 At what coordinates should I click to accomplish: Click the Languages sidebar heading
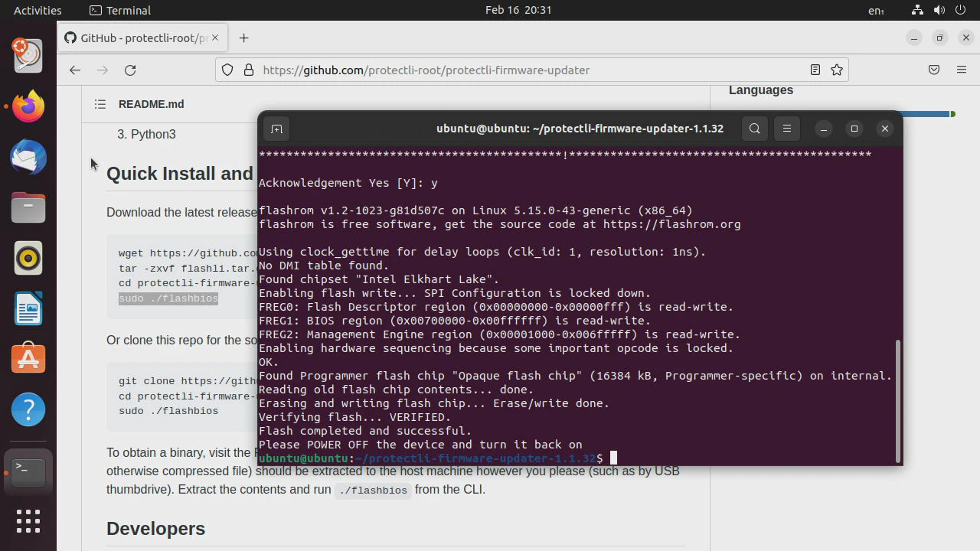[x=761, y=90]
